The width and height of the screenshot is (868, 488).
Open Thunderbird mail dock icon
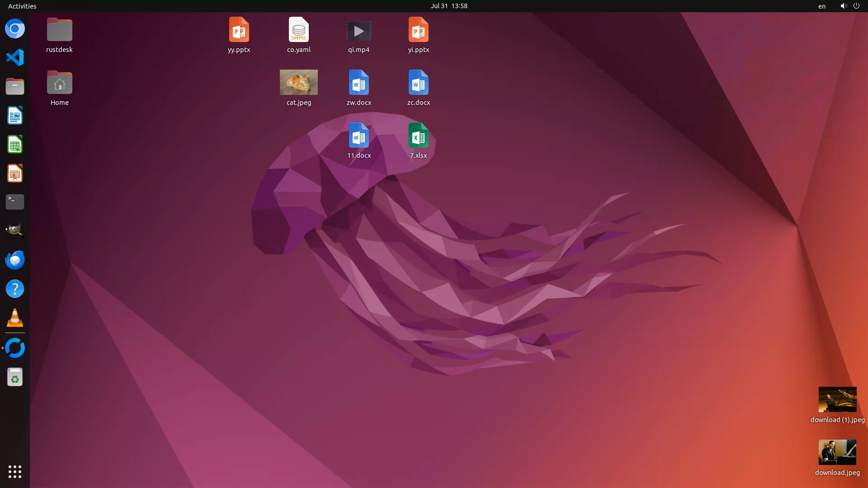[15, 260]
